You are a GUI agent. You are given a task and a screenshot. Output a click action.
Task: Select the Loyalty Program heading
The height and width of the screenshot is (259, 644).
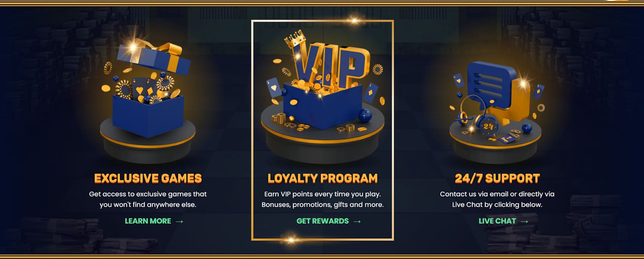(x=322, y=178)
